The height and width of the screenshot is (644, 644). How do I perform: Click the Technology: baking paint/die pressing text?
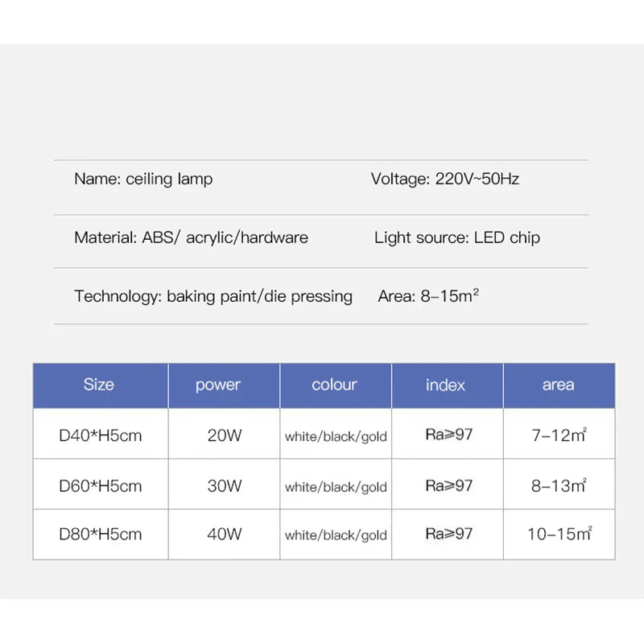(213, 296)
